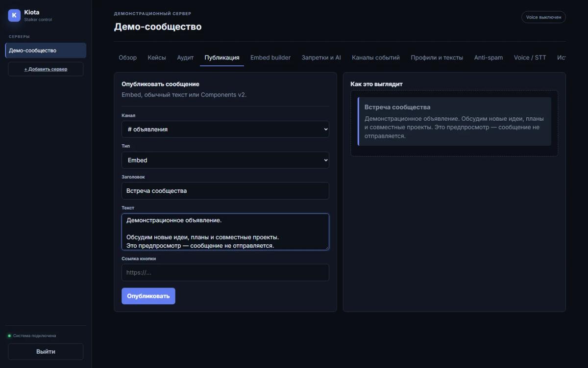Click the preview text starting with Демонстрационное объявление
The image size is (588, 368).
[454, 127]
